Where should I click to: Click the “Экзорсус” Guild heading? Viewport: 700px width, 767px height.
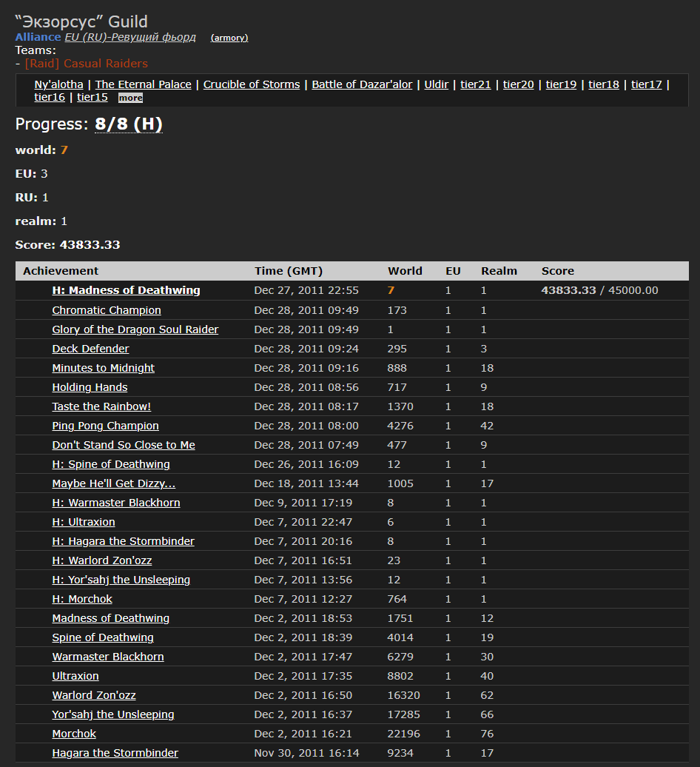pos(81,21)
